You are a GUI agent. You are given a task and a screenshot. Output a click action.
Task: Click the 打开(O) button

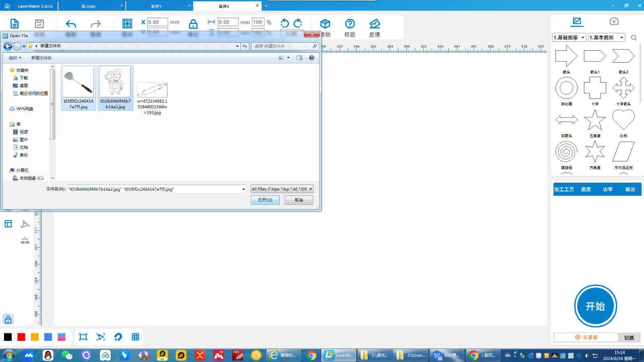[265, 200]
